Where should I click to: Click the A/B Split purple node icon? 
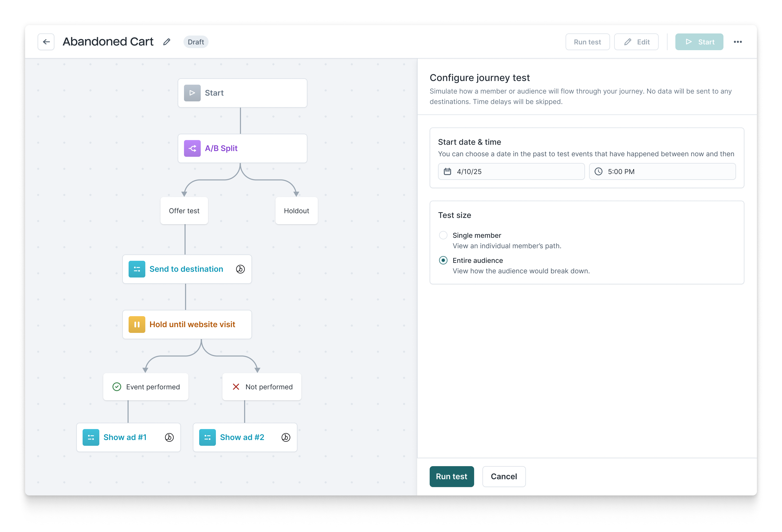(192, 148)
